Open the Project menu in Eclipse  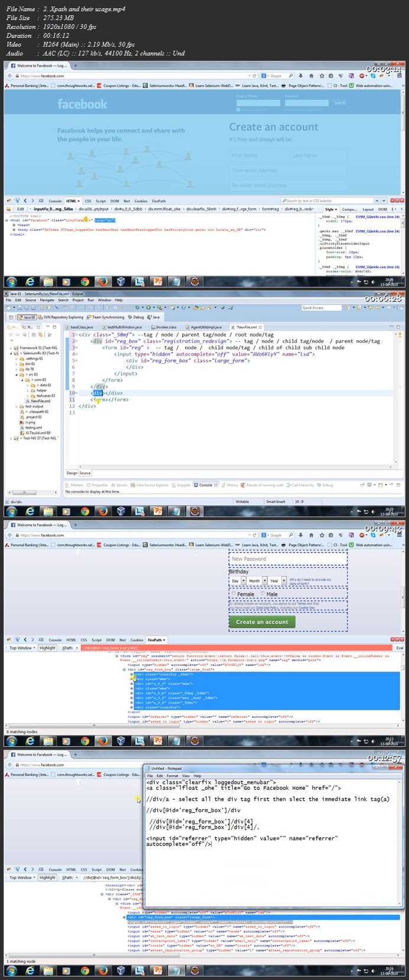(77, 300)
